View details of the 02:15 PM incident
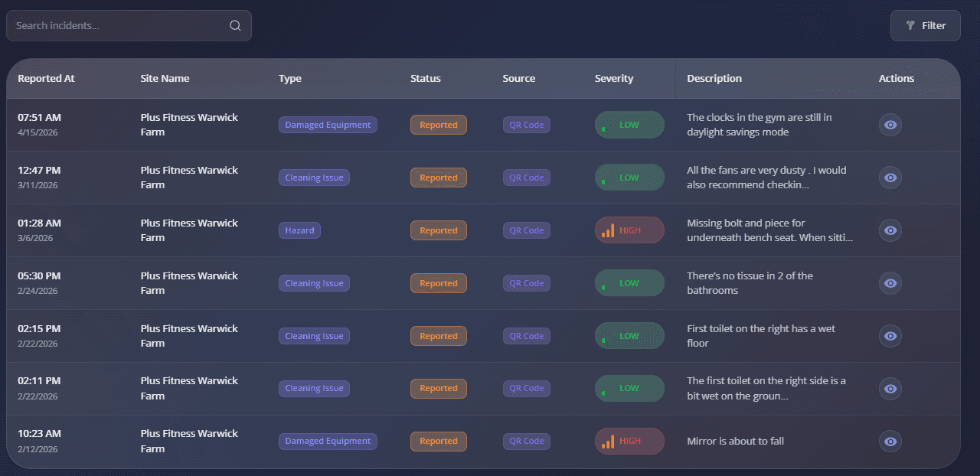This screenshot has width=980, height=476. pyautogui.click(x=890, y=336)
